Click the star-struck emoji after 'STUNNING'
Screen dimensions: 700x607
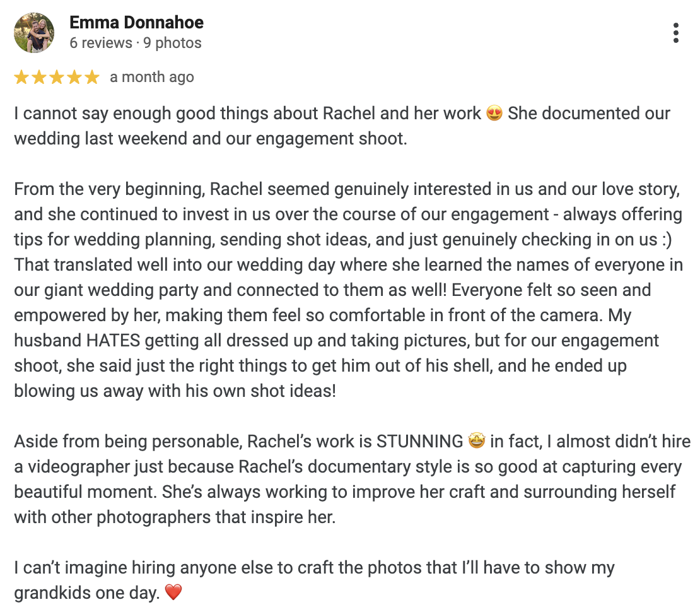click(476, 441)
